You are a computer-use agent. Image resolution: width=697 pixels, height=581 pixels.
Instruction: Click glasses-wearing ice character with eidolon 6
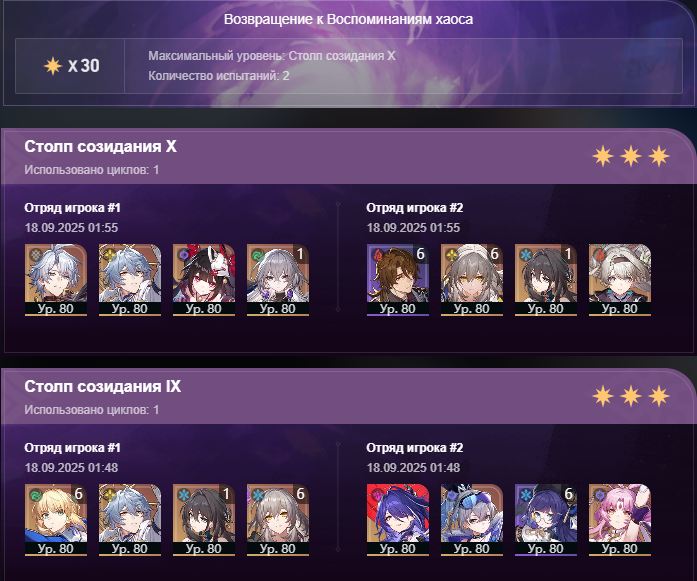pyautogui.click(x=546, y=520)
